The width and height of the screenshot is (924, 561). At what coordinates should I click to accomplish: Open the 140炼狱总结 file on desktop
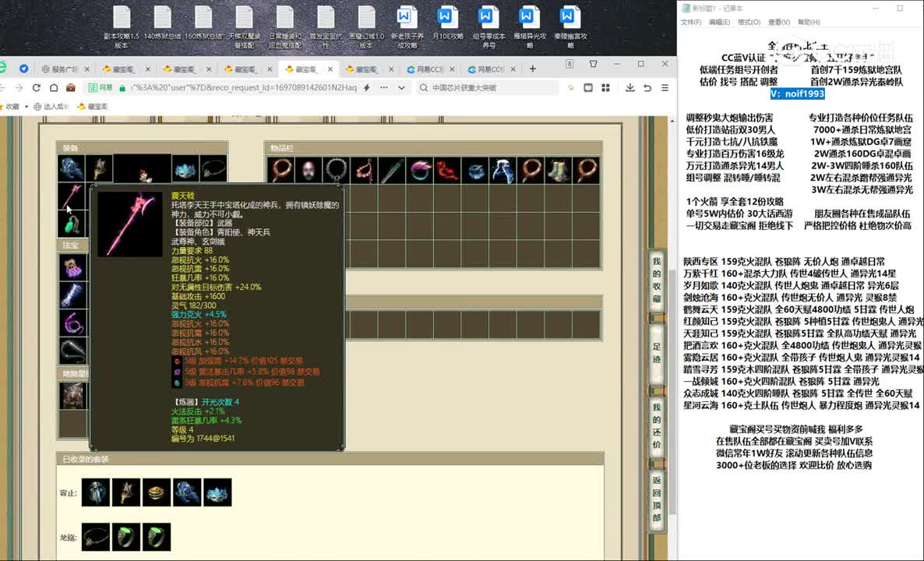[x=163, y=25]
